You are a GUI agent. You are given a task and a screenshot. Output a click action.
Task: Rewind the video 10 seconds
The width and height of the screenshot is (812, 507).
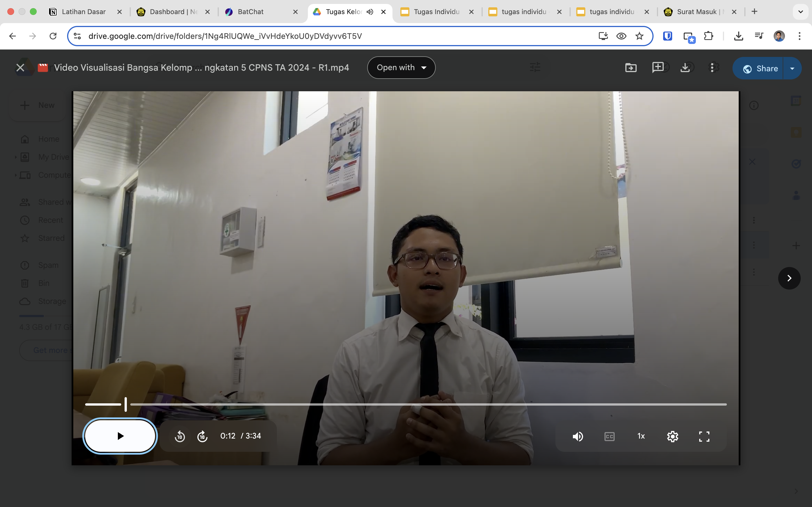click(x=180, y=436)
